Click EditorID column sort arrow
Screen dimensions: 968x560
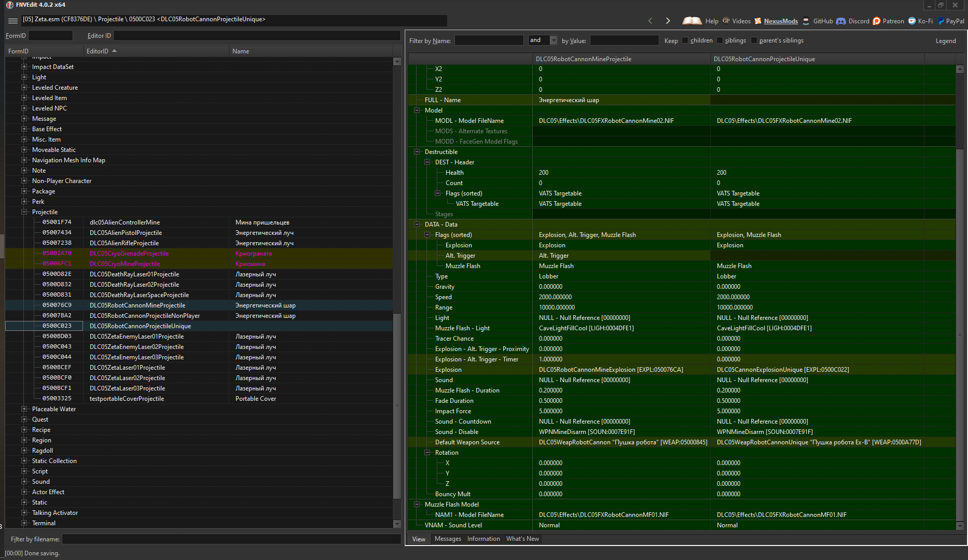pos(114,51)
